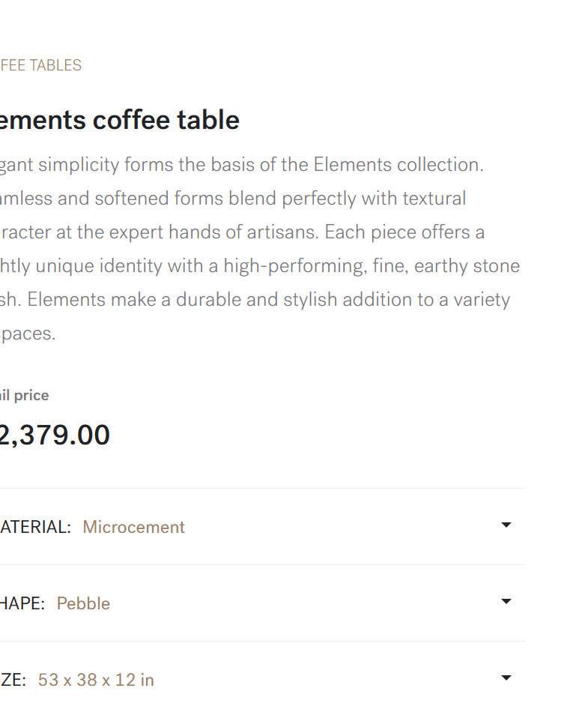Click the 53 x 38 x 12 in size value
The height and width of the screenshot is (709, 588).
(96, 680)
